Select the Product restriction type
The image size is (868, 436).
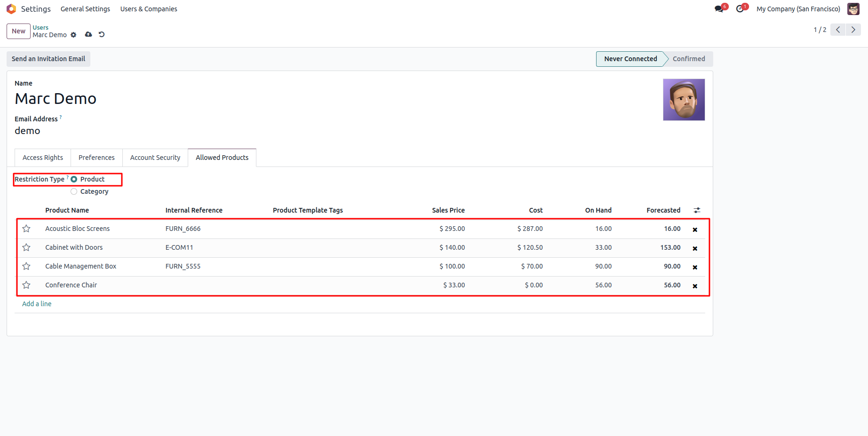pos(74,179)
